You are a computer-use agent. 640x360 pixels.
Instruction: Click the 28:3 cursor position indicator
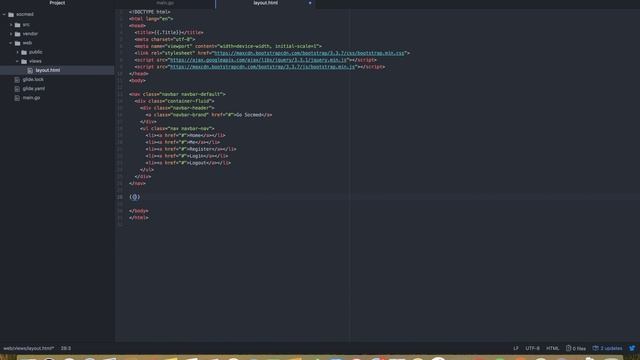[x=66, y=348]
